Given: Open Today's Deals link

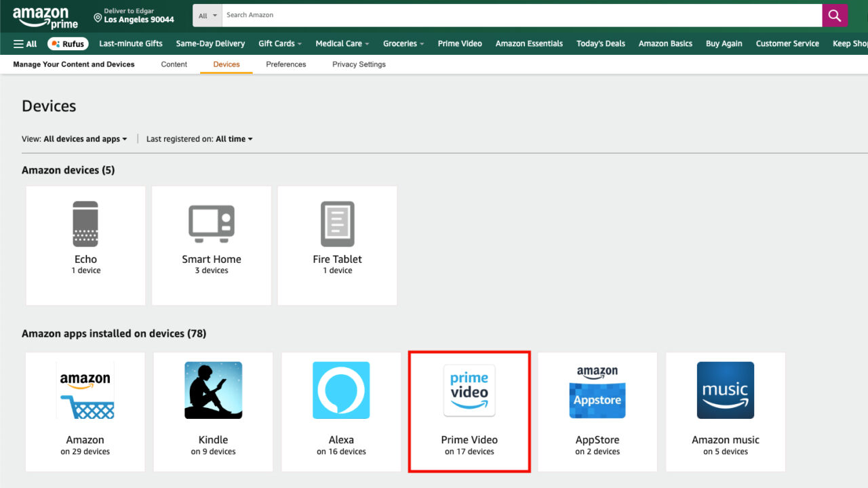Looking at the screenshot, I should (600, 44).
